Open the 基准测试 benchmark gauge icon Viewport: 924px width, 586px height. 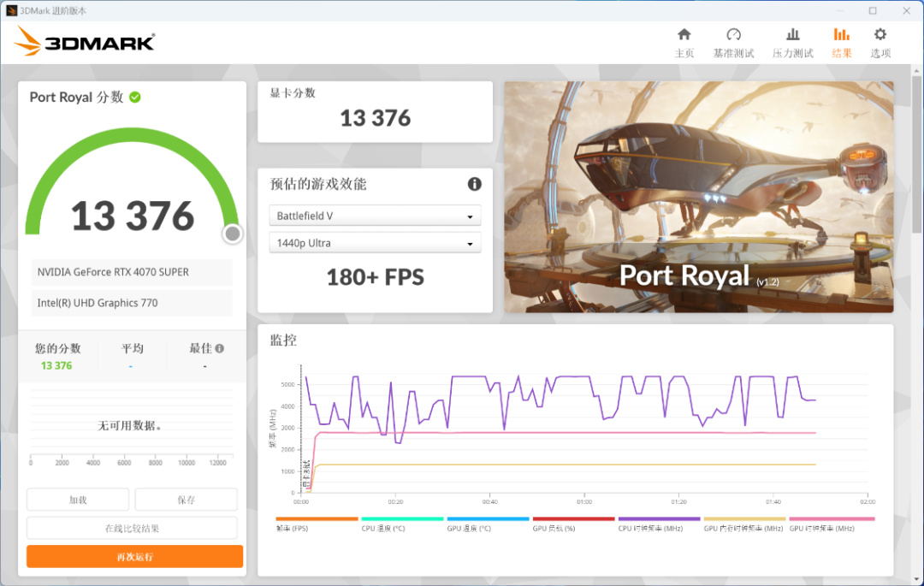pyautogui.click(x=733, y=34)
